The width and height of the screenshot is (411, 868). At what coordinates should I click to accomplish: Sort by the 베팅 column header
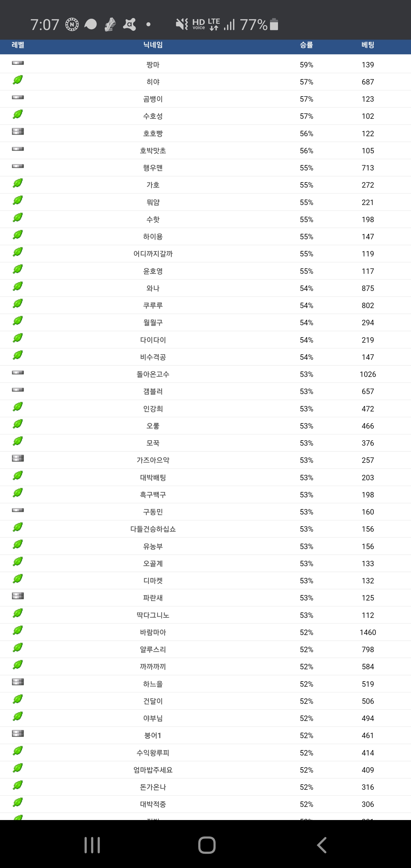tap(368, 45)
